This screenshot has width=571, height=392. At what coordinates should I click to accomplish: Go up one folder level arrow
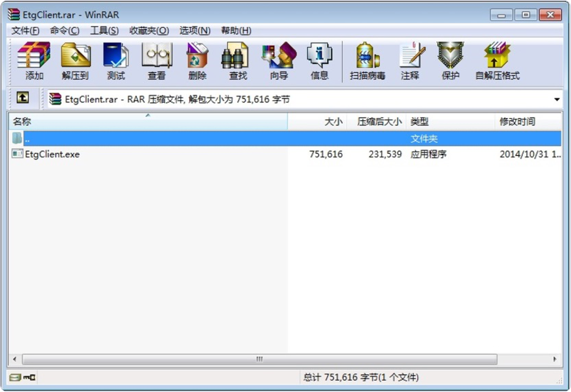[x=23, y=98]
